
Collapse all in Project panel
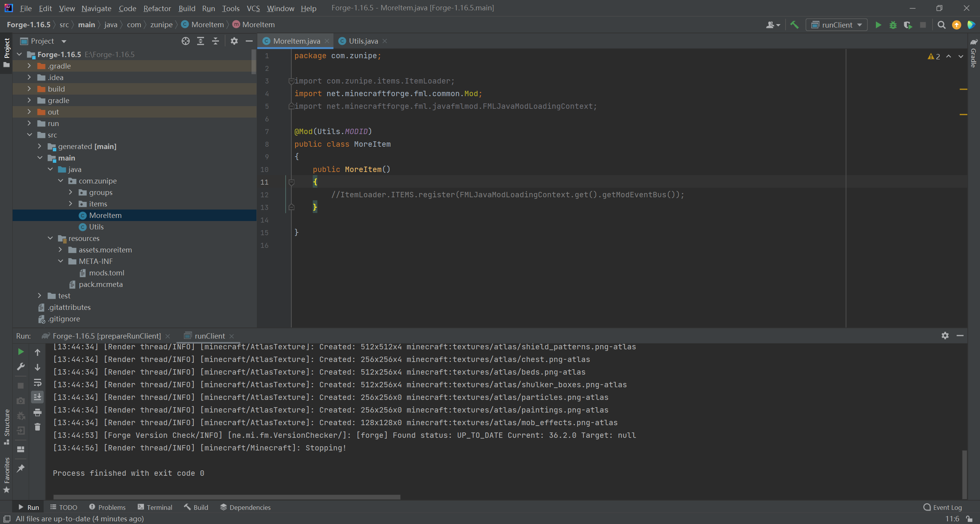point(216,41)
